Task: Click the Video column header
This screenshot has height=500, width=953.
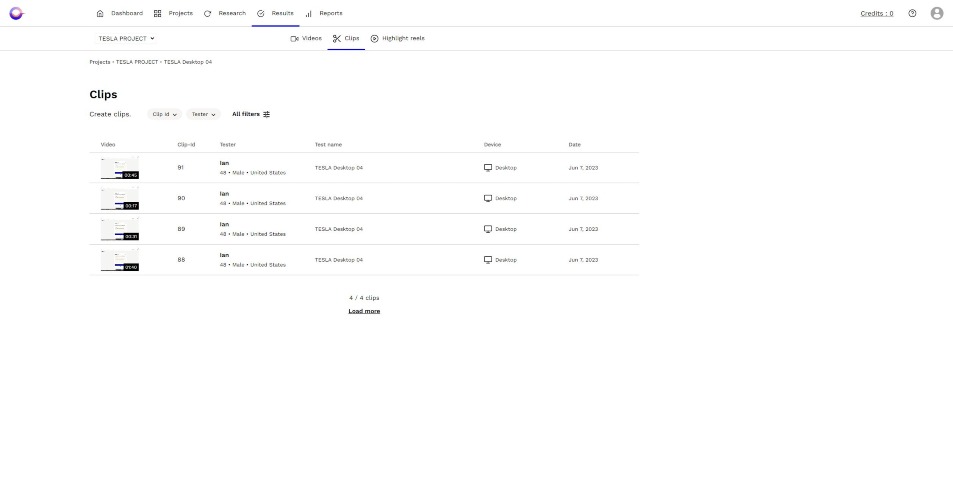Action: (x=108, y=145)
